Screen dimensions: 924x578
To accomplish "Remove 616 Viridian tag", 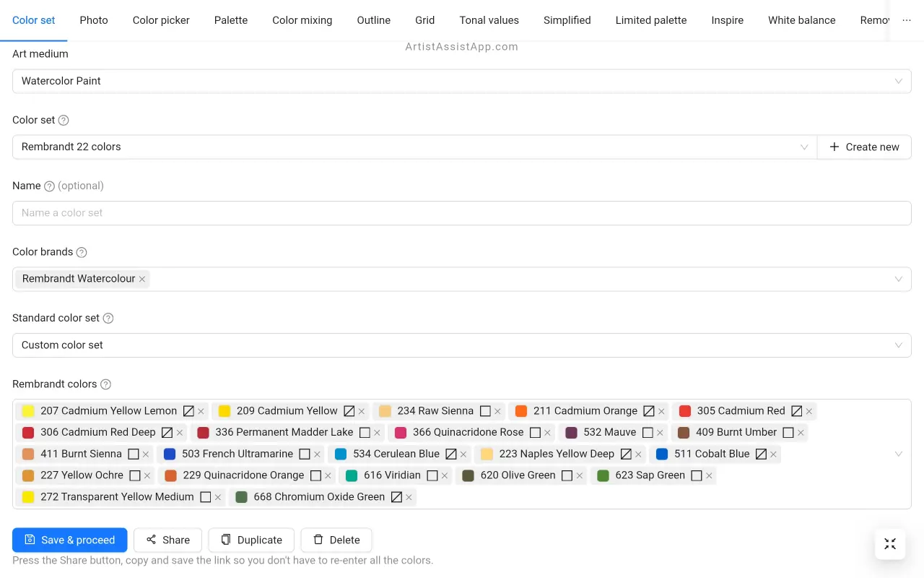I will 445,475.
